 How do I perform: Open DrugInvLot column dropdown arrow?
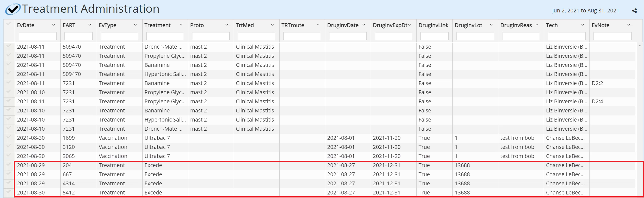point(491,25)
